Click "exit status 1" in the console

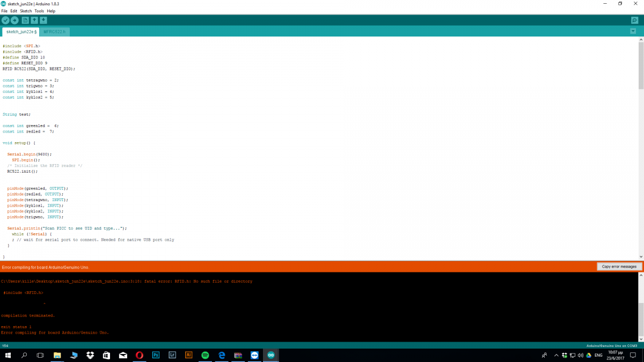16,327
